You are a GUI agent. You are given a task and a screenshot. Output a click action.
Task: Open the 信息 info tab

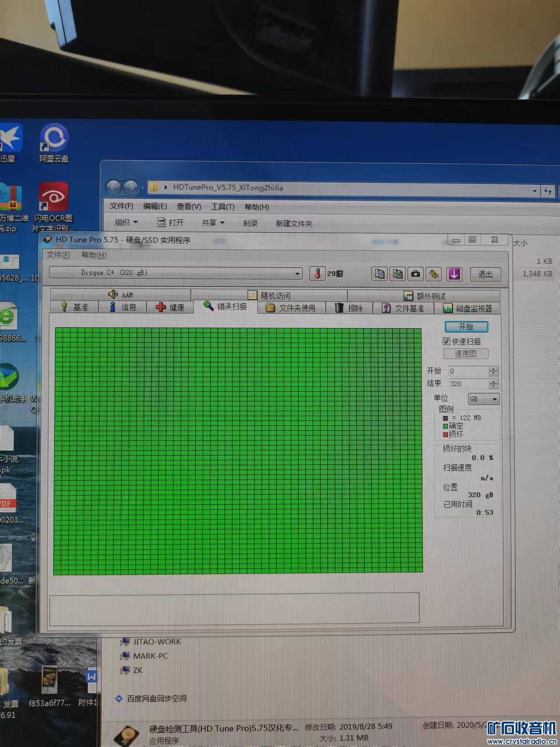click(x=122, y=307)
